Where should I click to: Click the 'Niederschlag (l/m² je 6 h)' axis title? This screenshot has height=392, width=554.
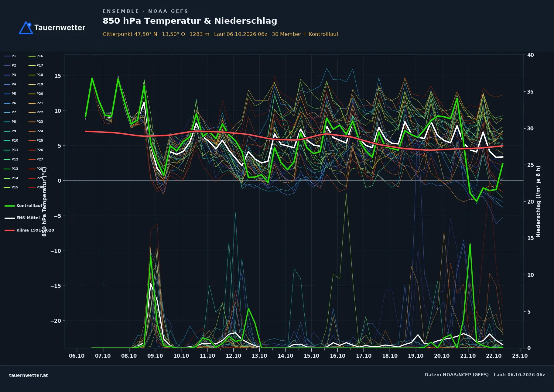[x=538, y=201]
